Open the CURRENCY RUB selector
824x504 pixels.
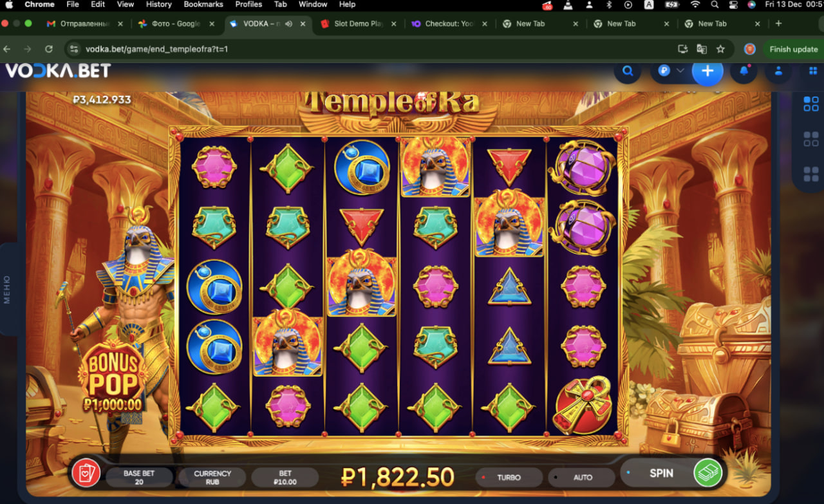[x=212, y=478]
